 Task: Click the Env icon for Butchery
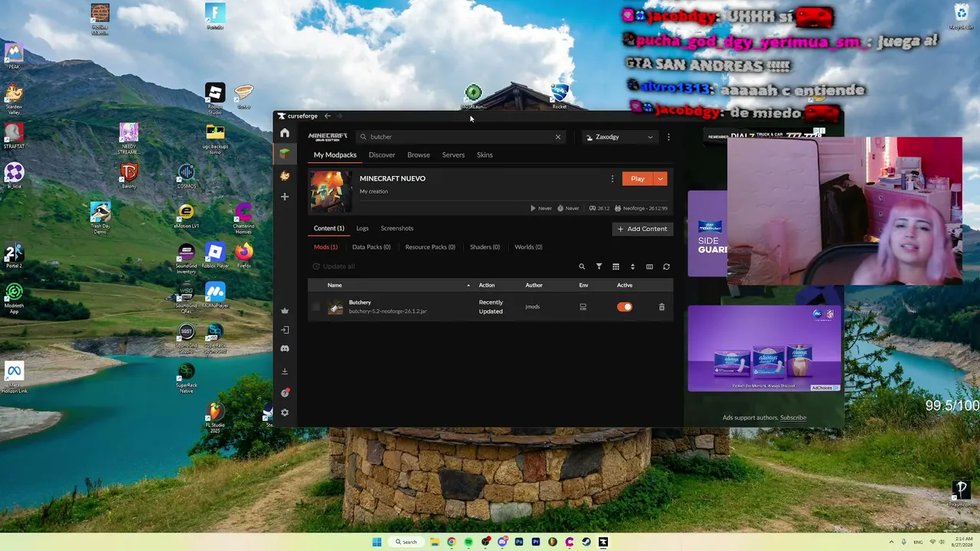tap(583, 307)
